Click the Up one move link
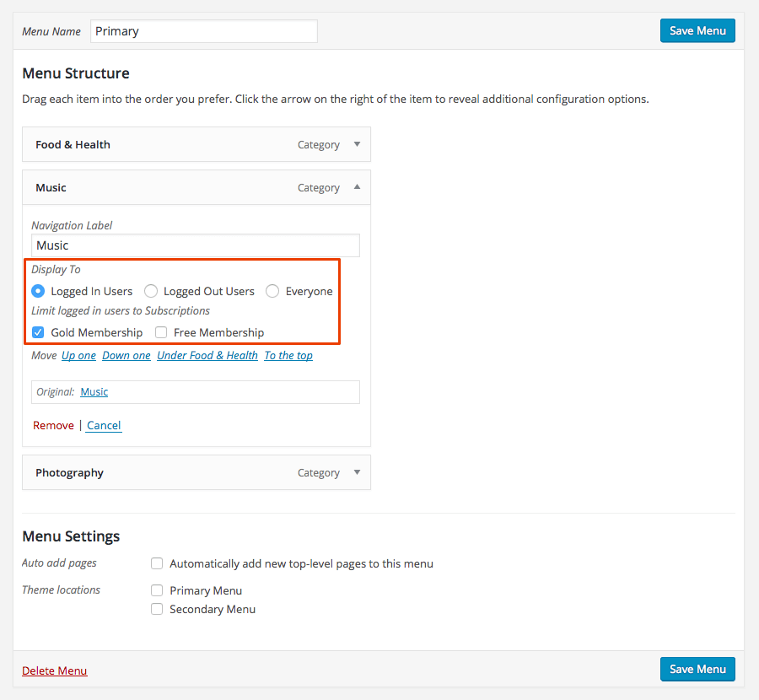This screenshot has width=759, height=700. (x=79, y=355)
